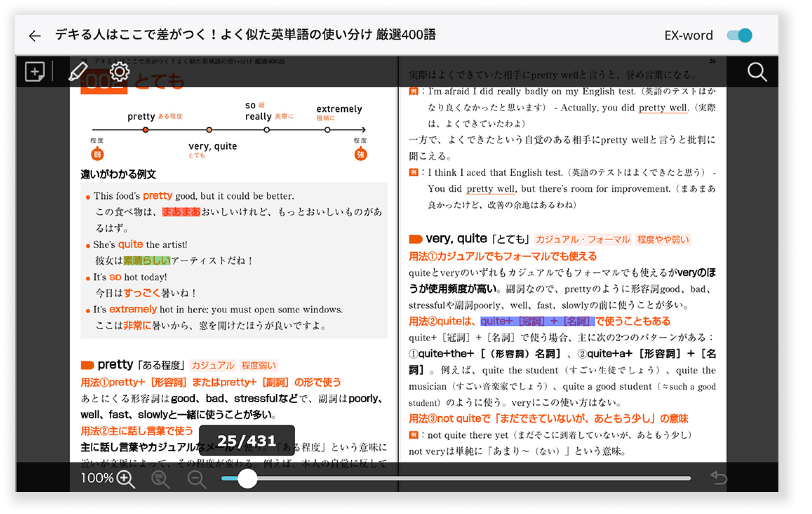Click the zoom slider handle
Screen dimensions: 812x514
[x=248, y=479]
